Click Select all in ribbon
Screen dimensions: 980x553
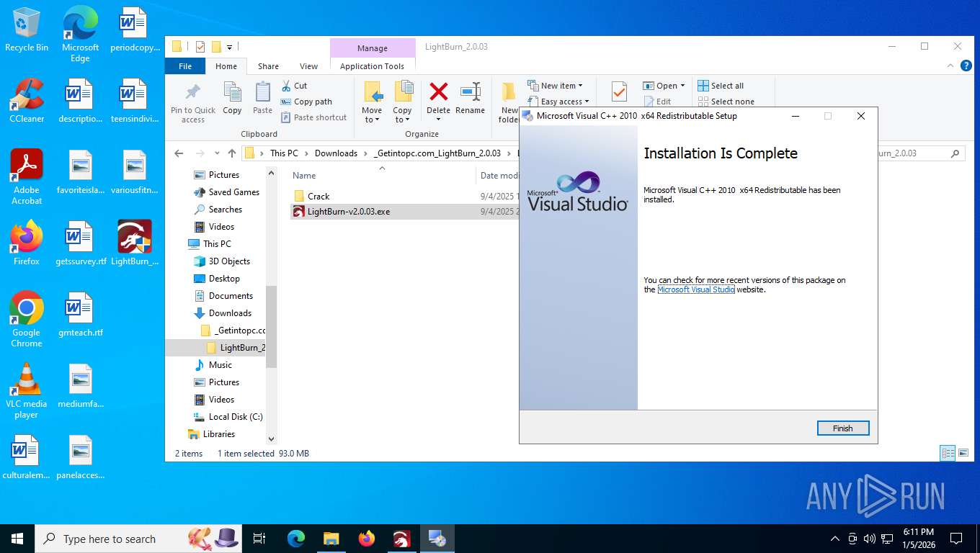click(x=721, y=86)
